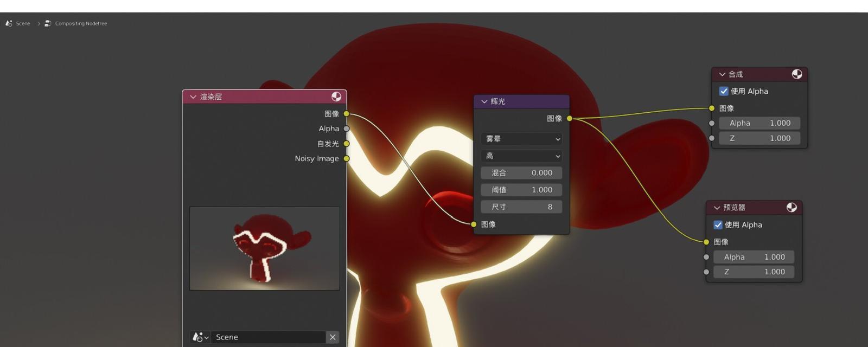The width and height of the screenshot is (868, 347).
Task: Select the 预览器 node title
Action: click(735, 208)
